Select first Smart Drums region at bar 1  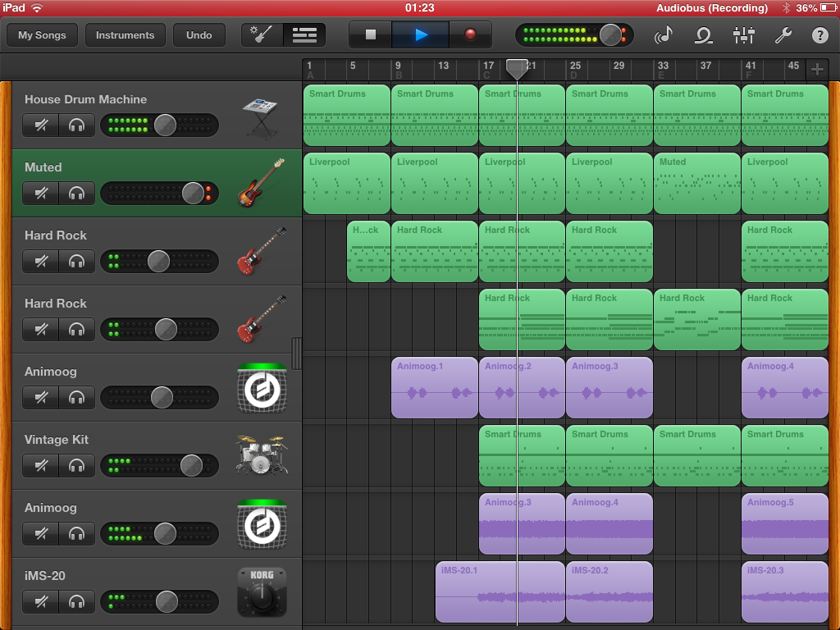tap(347, 115)
